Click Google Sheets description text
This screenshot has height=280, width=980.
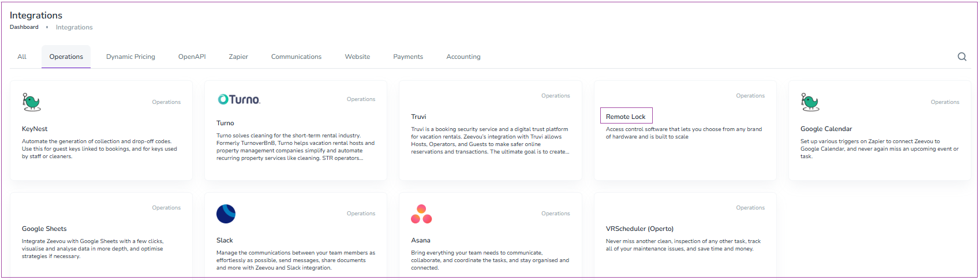(93, 249)
